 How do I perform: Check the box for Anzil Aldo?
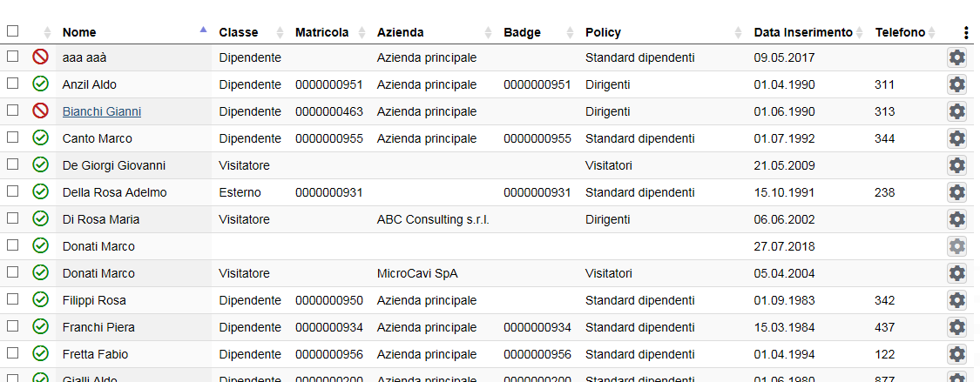(12, 84)
